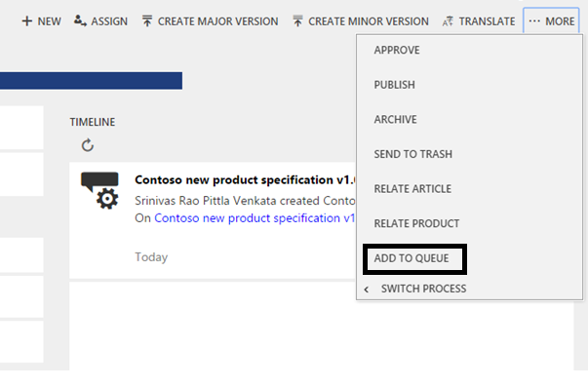588x387 pixels.
Task: Click the bold Contoso new product specification title
Action: (x=245, y=180)
